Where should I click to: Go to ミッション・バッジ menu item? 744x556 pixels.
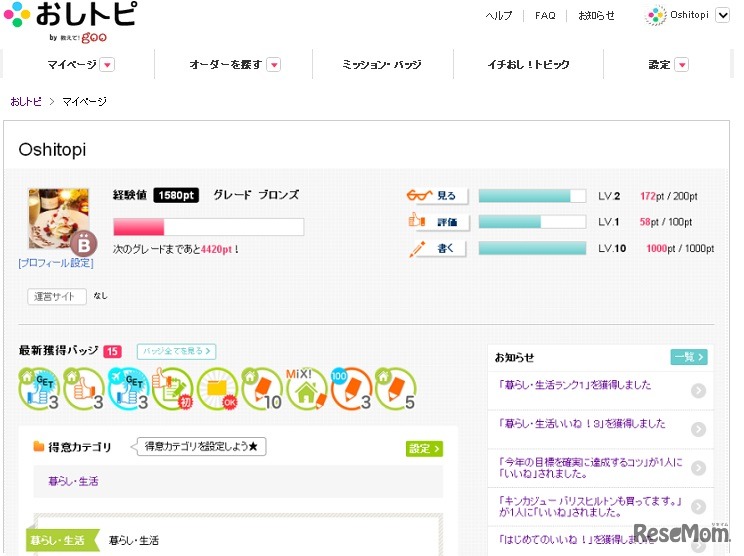382,65
